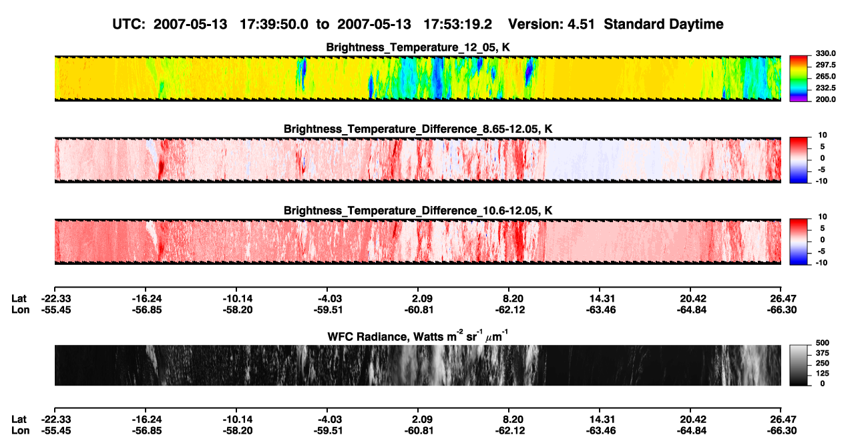Click longitude '-59.51' on axis beneath WFC strip
The width and height of the screenshot is (868, 445).
tap(329, 430)
